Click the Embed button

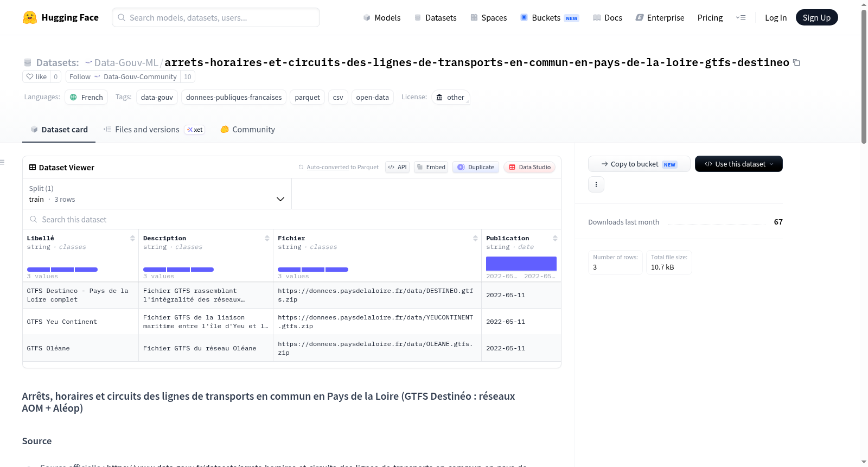click(431, 167)
